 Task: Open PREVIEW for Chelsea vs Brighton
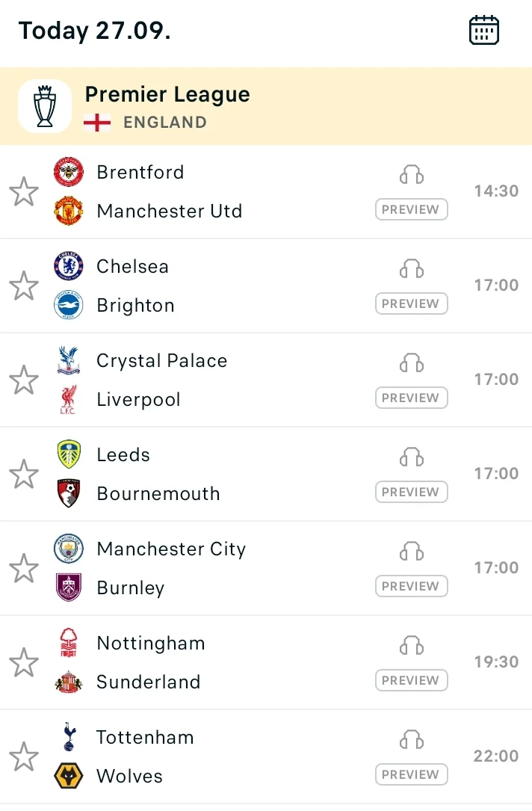[x=412, y=303]
